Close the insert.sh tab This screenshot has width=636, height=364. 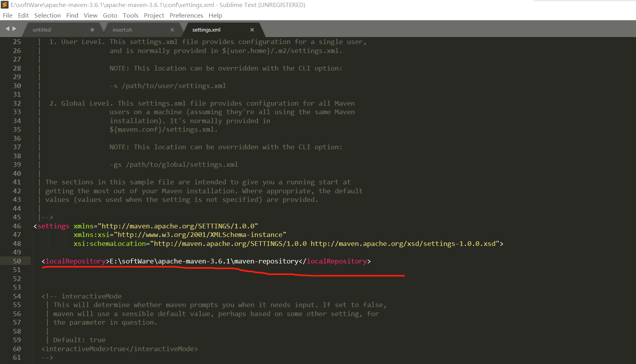click(172, 30)
